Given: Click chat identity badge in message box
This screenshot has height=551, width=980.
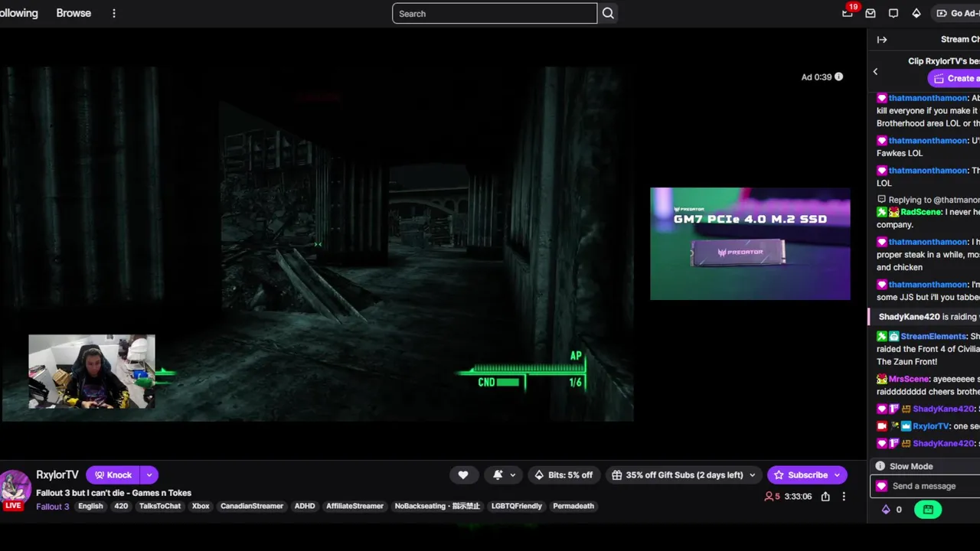Looking at the screenshot, I should tap(882, 486).
